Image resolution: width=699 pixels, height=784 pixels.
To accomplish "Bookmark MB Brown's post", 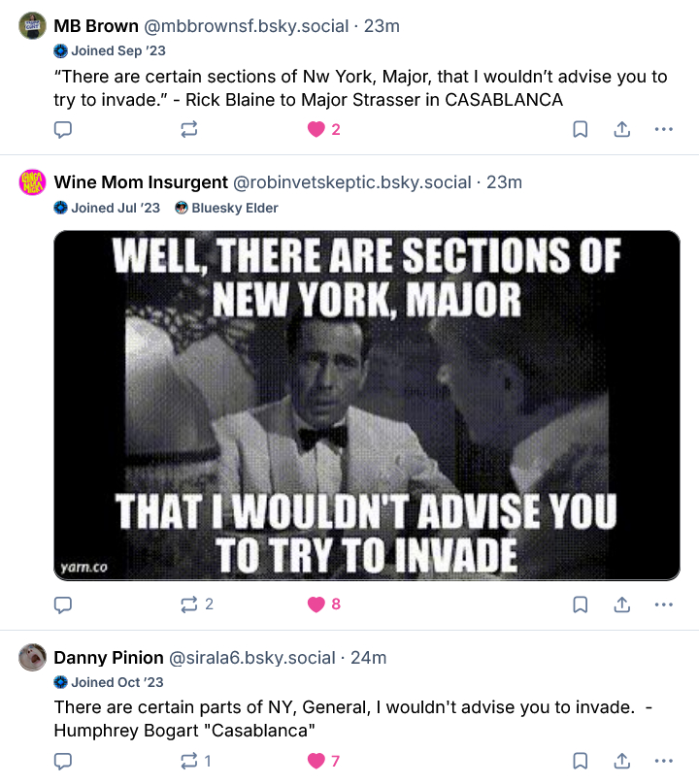I will click(580, 129).
